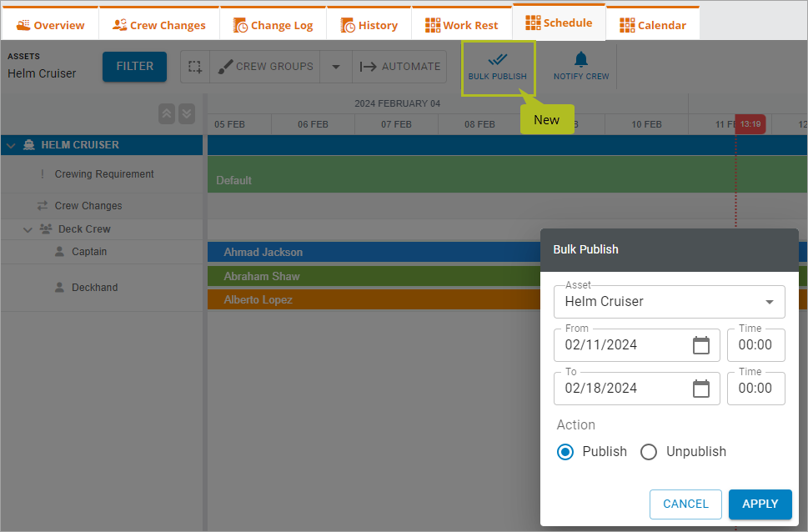Click the exclamation icon for Crewing Requirement
This screenshot has height=532, width=808.
coord(43,174)
